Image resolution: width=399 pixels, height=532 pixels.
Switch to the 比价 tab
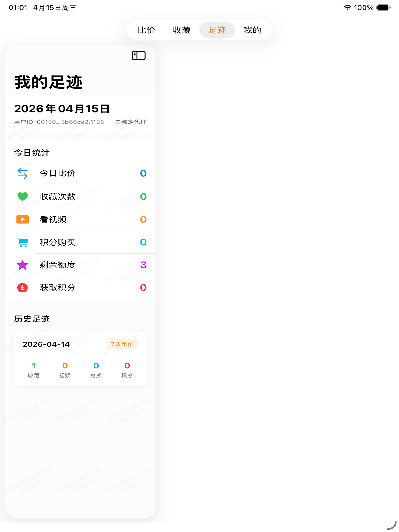146,30
